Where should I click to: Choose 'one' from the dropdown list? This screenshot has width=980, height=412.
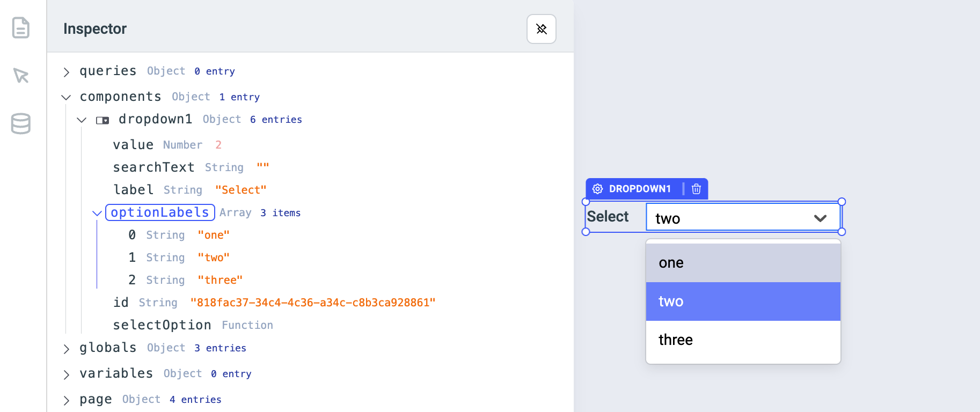coord(743,263)
